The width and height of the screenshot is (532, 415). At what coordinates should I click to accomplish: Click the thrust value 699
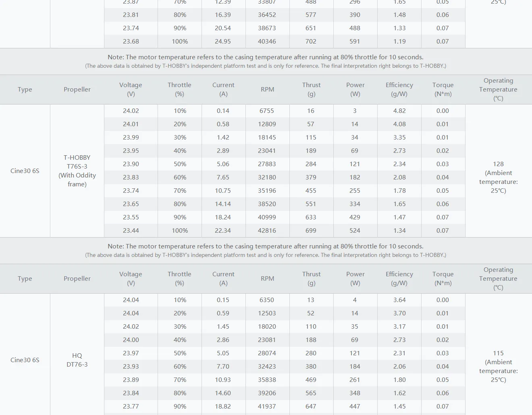(x=311, y=231)
